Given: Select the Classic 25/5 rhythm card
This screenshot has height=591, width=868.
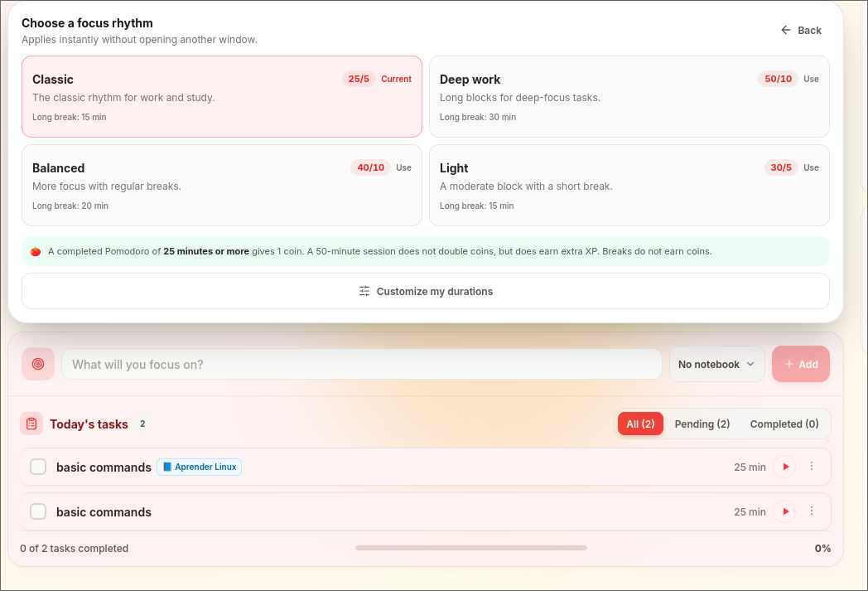Looking at the screenshot, I should (x=222, y=96).
